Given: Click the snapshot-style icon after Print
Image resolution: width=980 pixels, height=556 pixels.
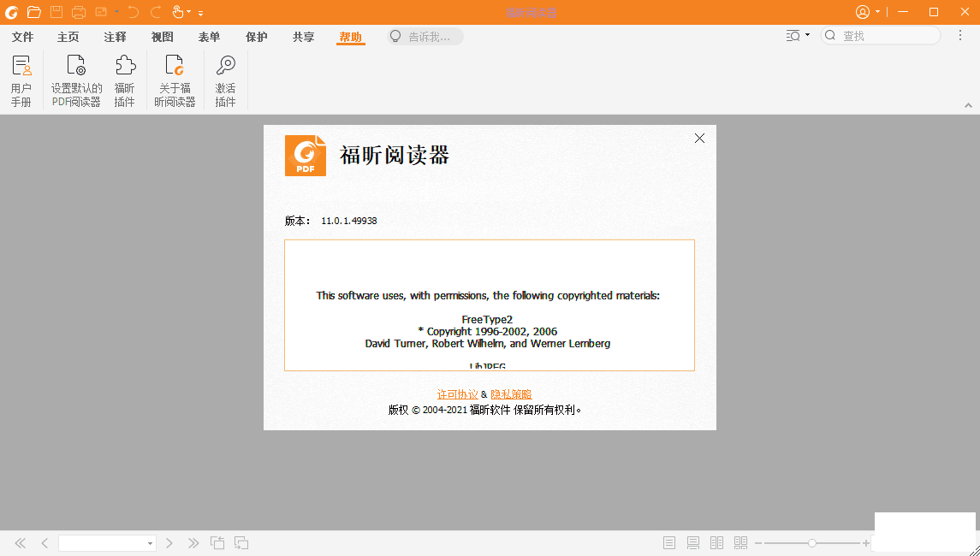Looking at the screenshot, I should coord(101,12).
